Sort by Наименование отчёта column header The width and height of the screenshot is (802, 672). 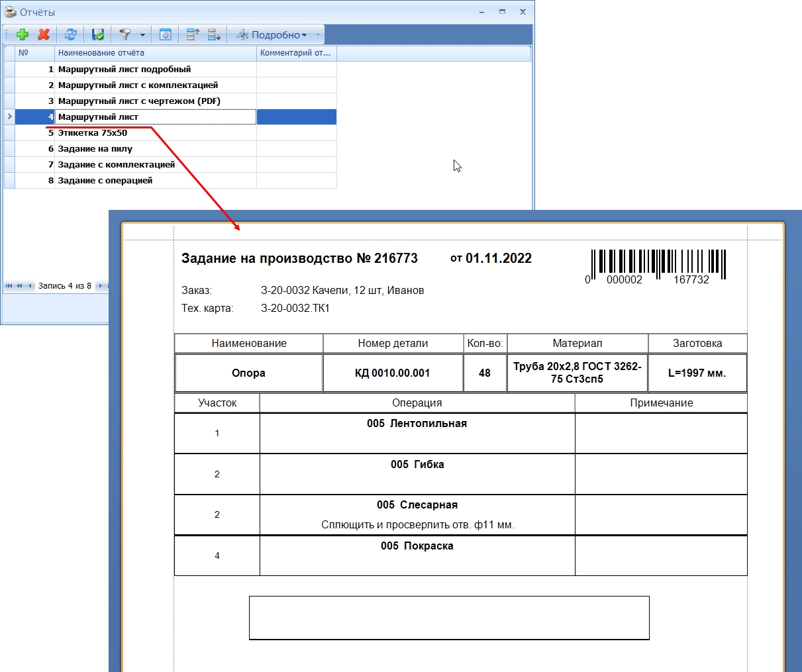point(156,53)
